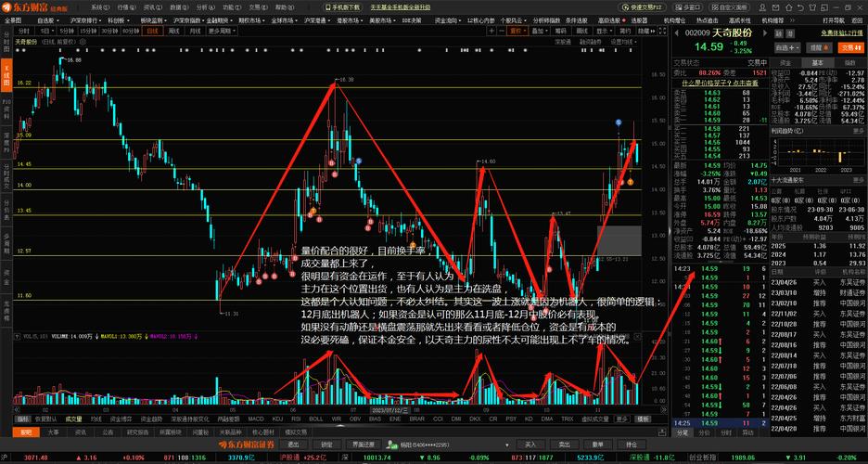This screenshot has height=464, width=868.
Task: Switch to 研究报告 bottom tab
Action: point(137,432)
